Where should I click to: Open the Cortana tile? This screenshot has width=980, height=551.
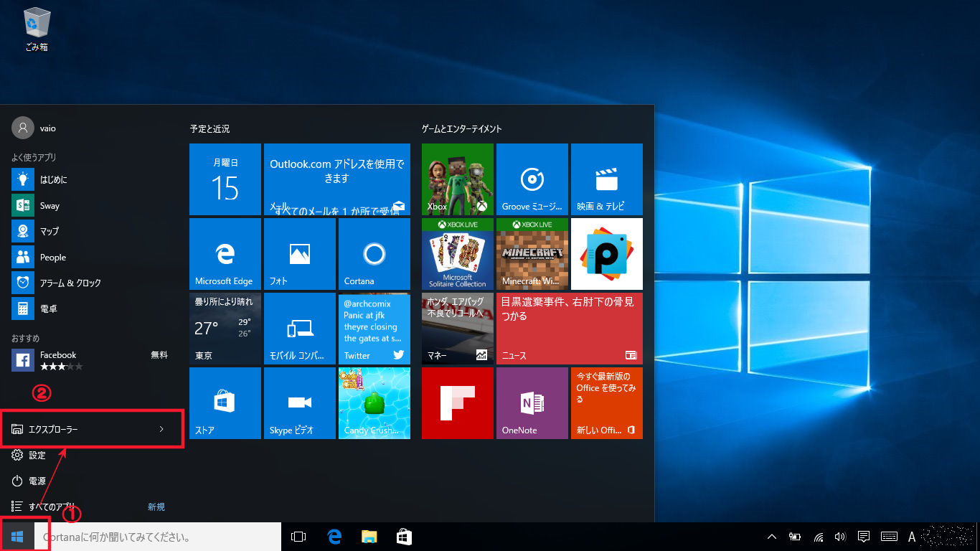tap(374, 254)
